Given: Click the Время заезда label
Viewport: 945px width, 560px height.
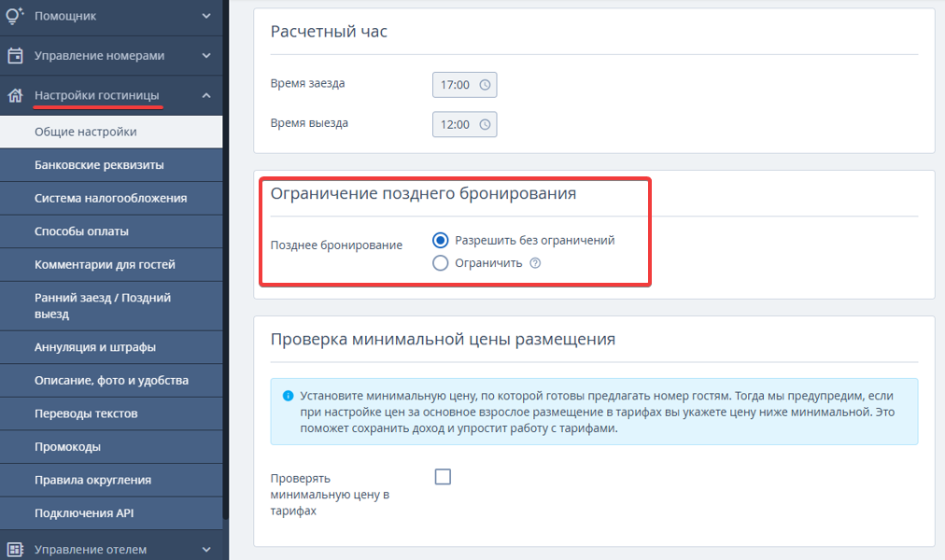Looking at the screenshot, I should point(307,83).
